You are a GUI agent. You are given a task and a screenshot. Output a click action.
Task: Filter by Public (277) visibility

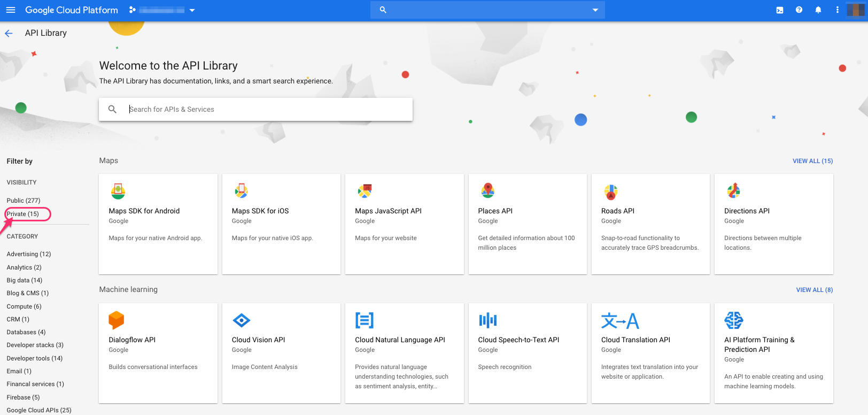tap(24, 201)
